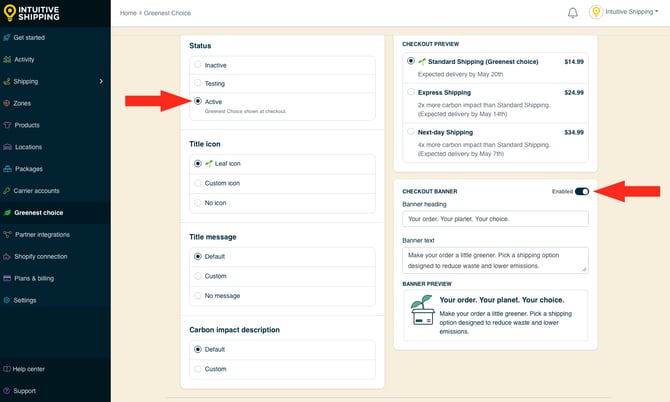
Task: Select Custom title message
Action: 197,276
